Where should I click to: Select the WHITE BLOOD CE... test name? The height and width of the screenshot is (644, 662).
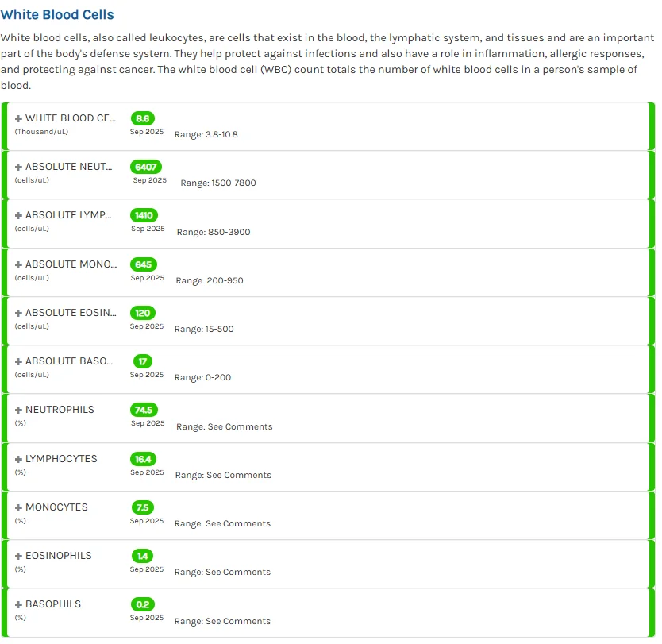(x=71, y=118)
